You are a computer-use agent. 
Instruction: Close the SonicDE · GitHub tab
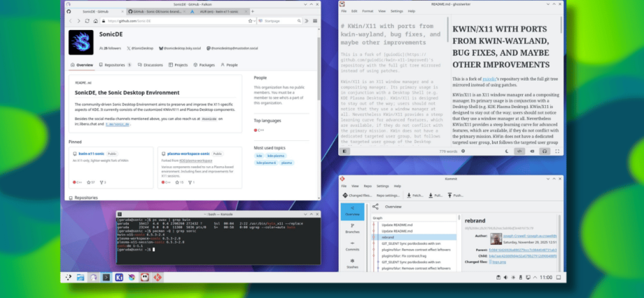pos(122,11)
